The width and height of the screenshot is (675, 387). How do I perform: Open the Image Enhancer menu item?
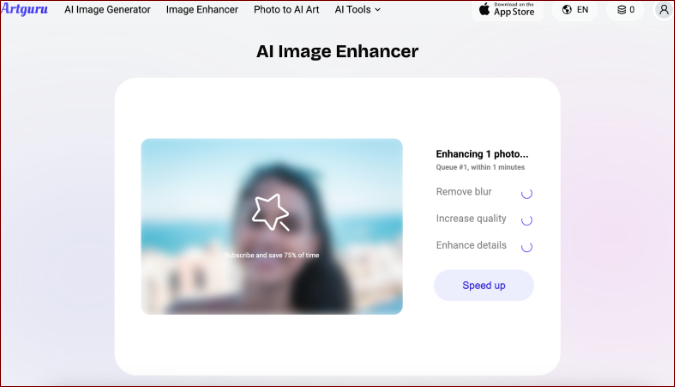(202, 9)
